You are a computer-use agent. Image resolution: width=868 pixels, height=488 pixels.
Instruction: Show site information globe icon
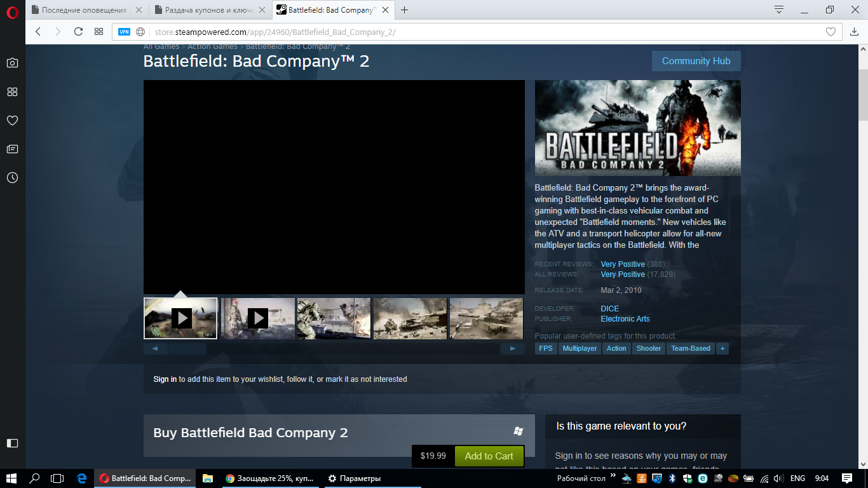point(140,32)
